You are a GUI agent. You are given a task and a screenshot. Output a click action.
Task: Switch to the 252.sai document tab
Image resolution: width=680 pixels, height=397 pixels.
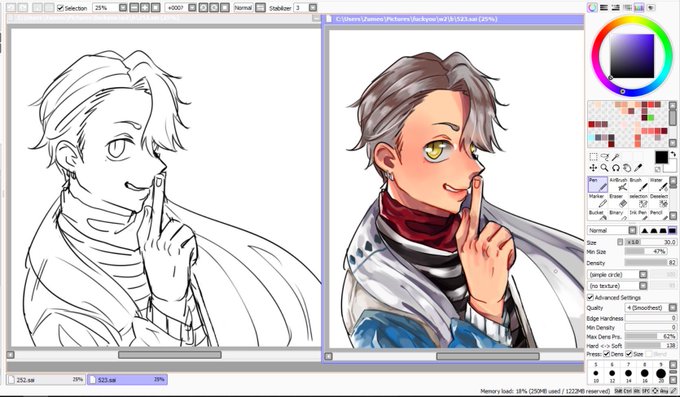[x=46, y=380]
